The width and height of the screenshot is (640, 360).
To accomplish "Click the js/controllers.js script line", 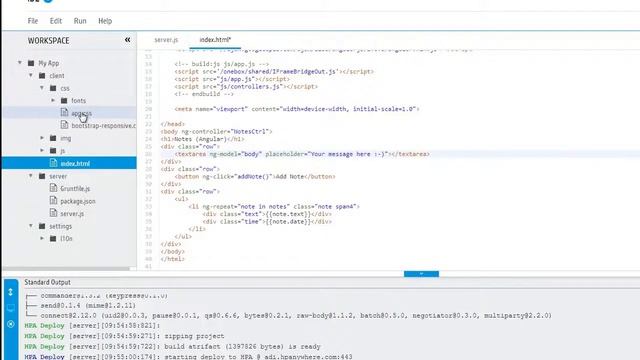I will [246, 87].
